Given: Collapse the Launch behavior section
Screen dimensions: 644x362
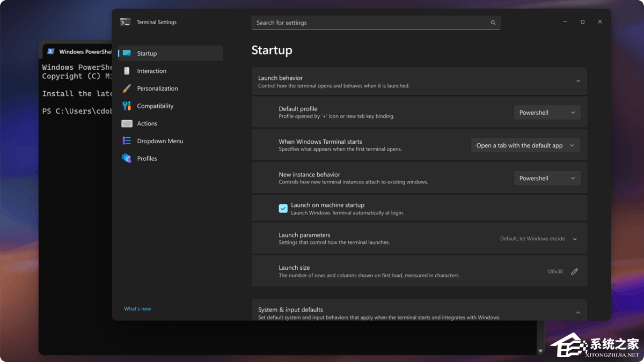Looking at the screenshot, I should [x=578, y=81].
